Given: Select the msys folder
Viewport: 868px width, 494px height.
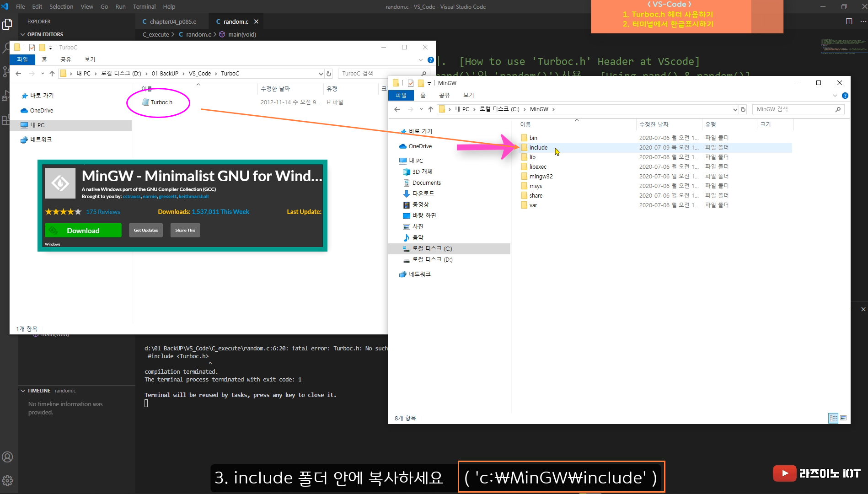Looking at the screenshot, I should 531,186.
